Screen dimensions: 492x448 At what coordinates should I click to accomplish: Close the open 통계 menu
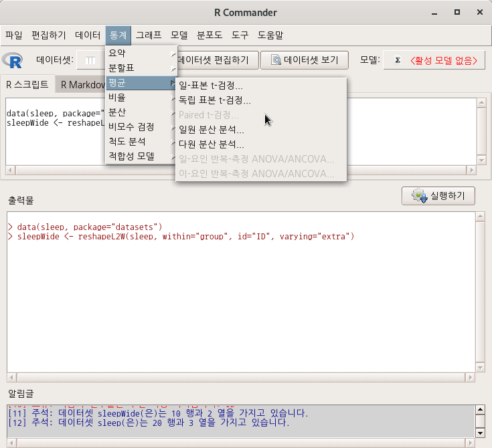pyautogui.click(x=118, y=35)
